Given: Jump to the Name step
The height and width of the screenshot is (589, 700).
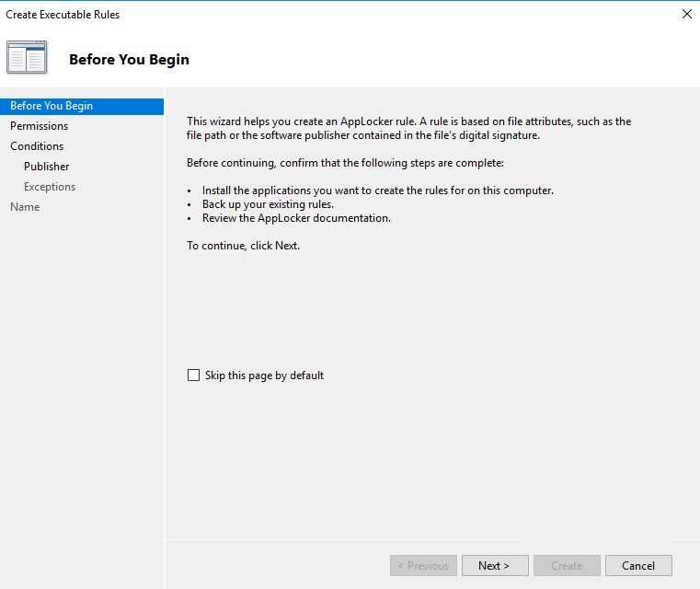Looking at the screenshot, I should tap(25, 207).
